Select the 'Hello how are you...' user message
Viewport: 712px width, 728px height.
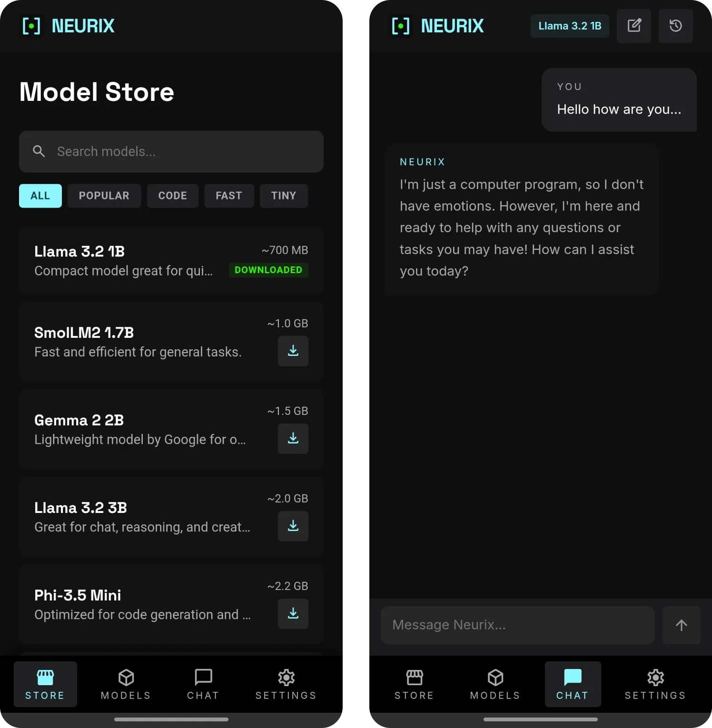point(619,100)
